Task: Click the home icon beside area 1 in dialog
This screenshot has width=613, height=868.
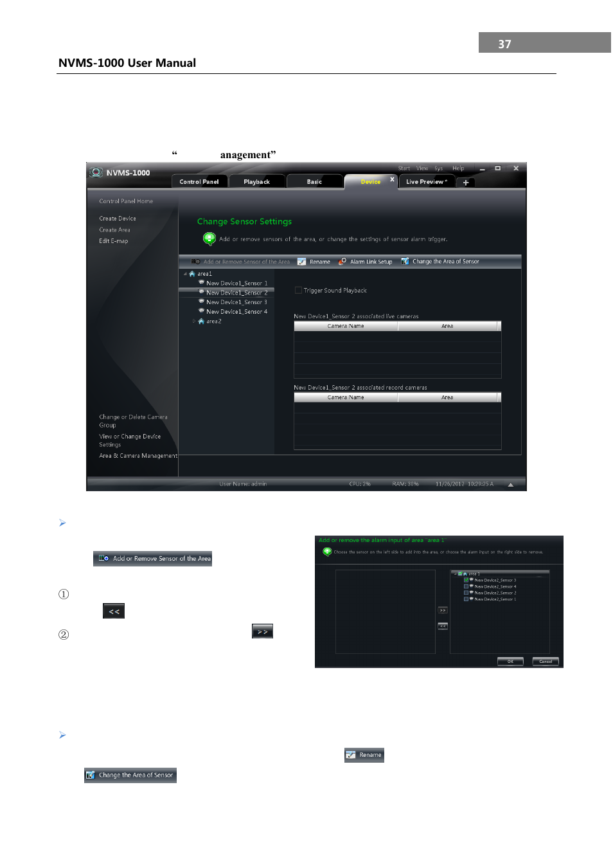Action: pos(465,574)
